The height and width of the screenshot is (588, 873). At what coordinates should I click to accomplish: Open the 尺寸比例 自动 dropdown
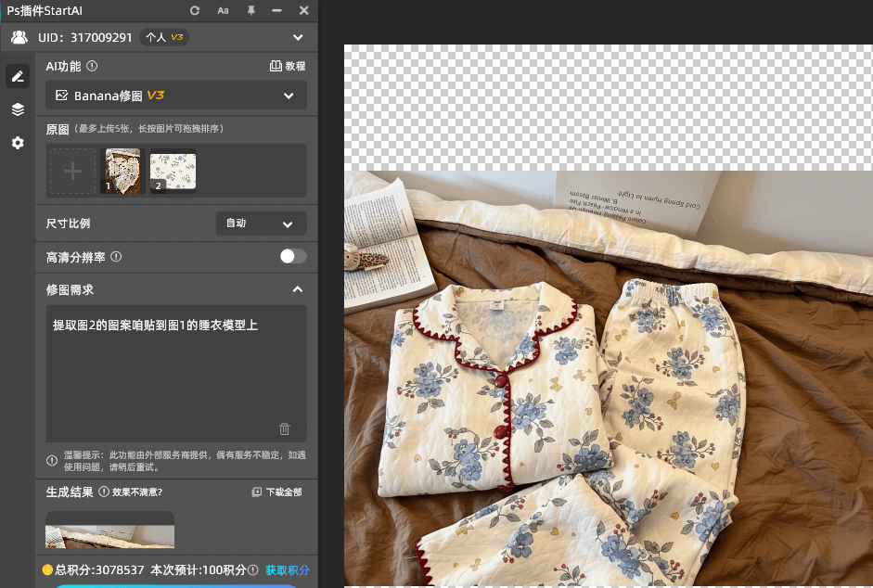[x=261, y=224]
